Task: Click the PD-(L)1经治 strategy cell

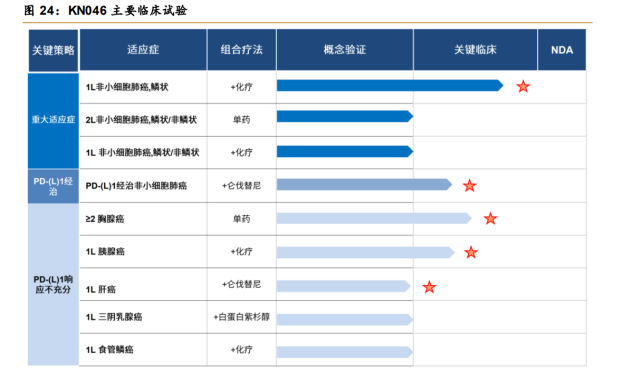Action: point(53,186)
